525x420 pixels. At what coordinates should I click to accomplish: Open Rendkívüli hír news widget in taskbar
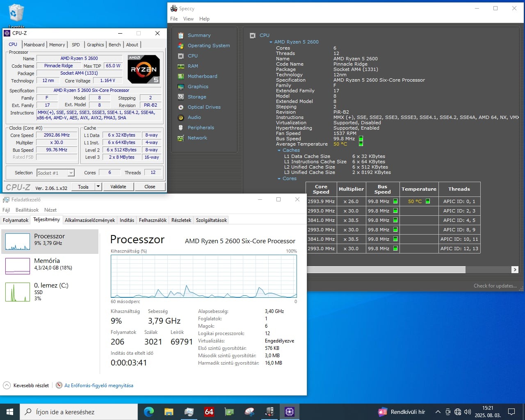(x=402, y=412)
